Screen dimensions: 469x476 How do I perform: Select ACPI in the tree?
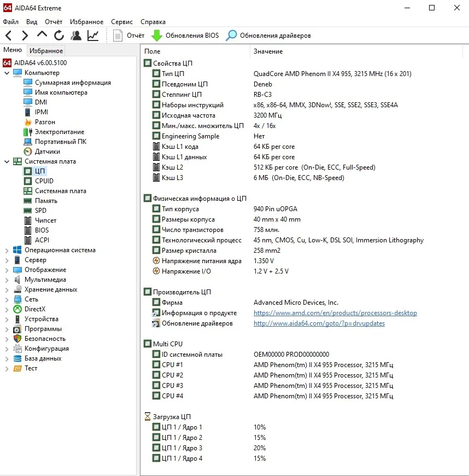tap(42, 240)
